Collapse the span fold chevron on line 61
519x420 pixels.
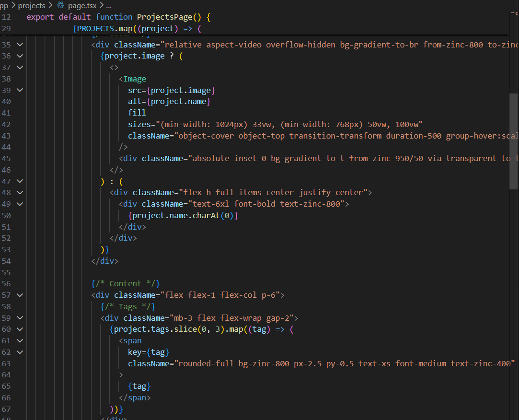tap(20, 340)
